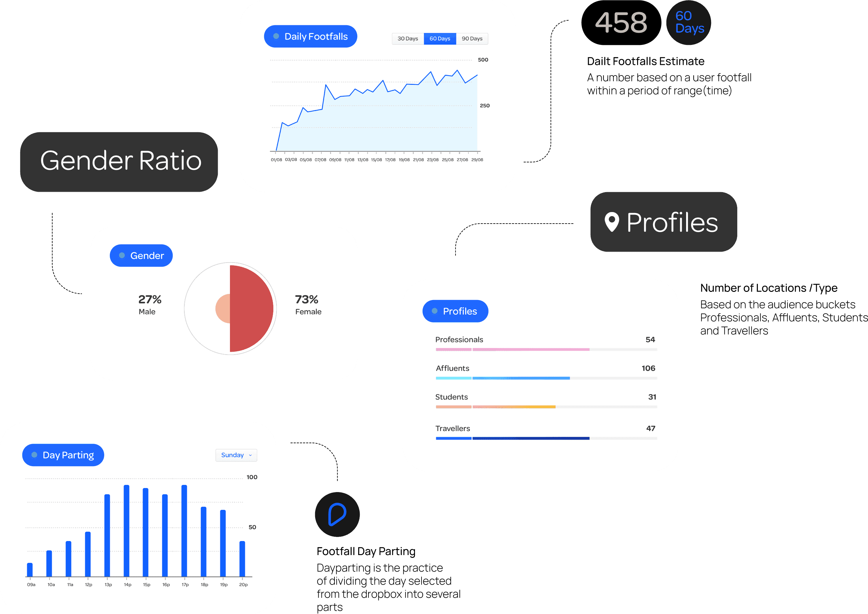
Task: Open the Sunday day dropdown
Action: tap(232, 455)
